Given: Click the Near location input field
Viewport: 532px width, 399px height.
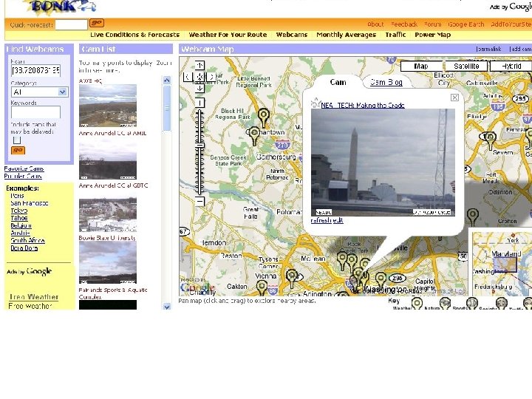Looking at the screenshot, I should pos(36,70).
